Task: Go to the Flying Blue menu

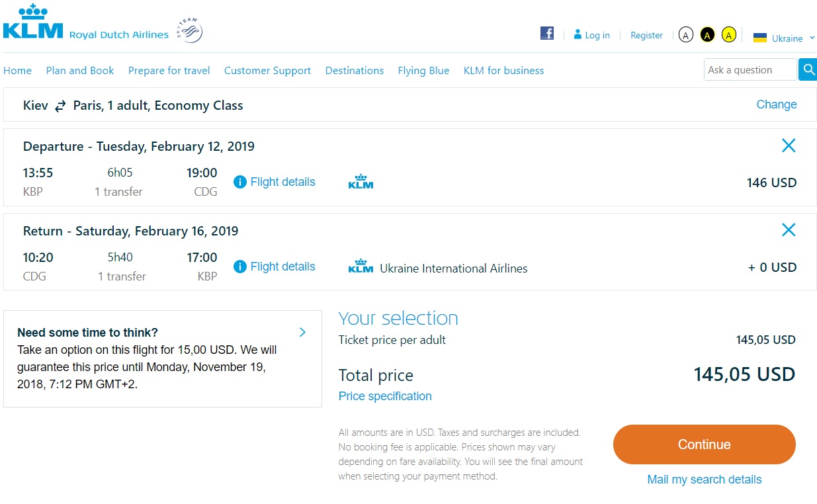Action: tap(423, 71)
